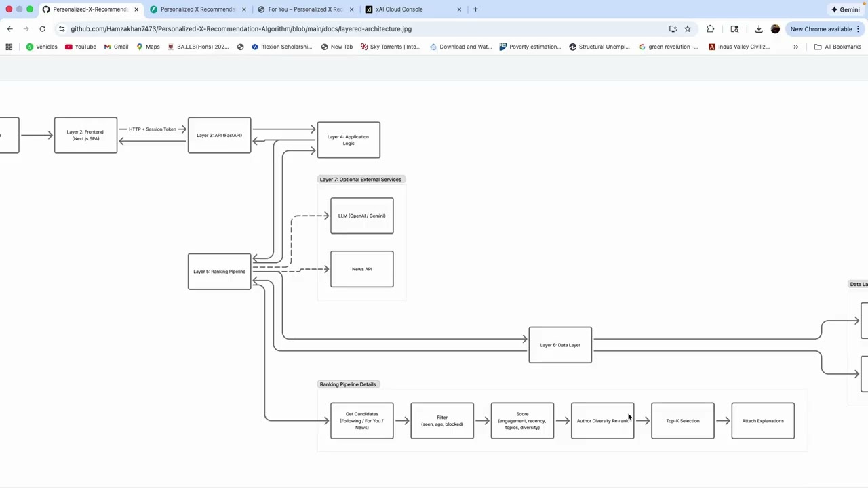Viewport: 868px width, 488px height.
Task: Click the News API box
Action: [x=361, y=269]
